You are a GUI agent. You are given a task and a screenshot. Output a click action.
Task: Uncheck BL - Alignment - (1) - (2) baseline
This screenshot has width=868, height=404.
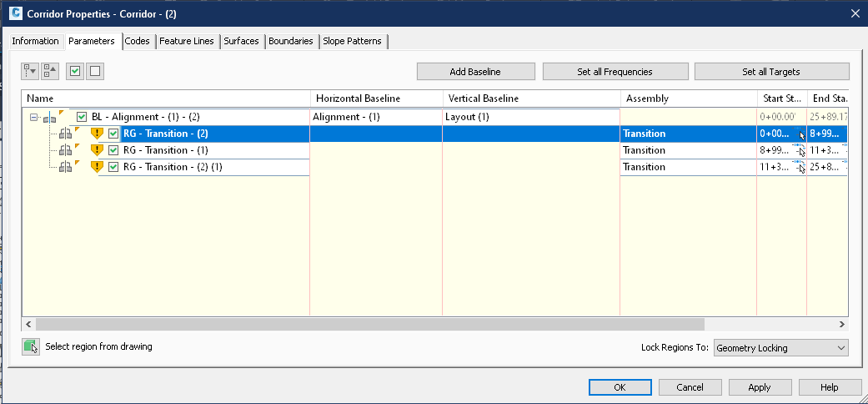(x=82, y=117)
